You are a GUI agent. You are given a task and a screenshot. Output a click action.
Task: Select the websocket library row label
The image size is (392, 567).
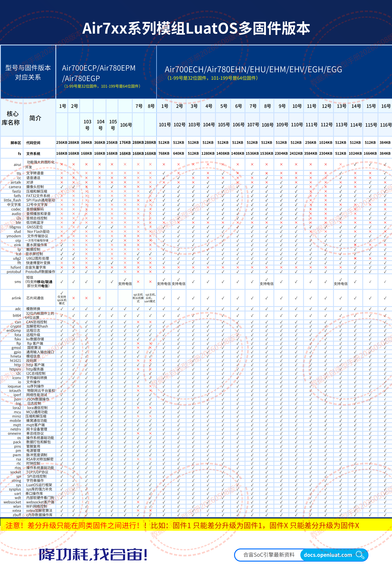12,502
